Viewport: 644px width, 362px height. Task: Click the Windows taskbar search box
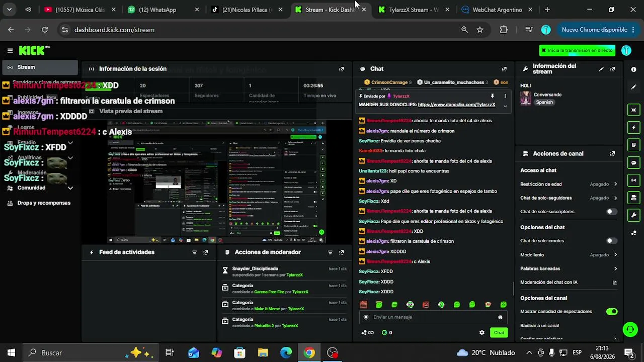tap(90, 353)
